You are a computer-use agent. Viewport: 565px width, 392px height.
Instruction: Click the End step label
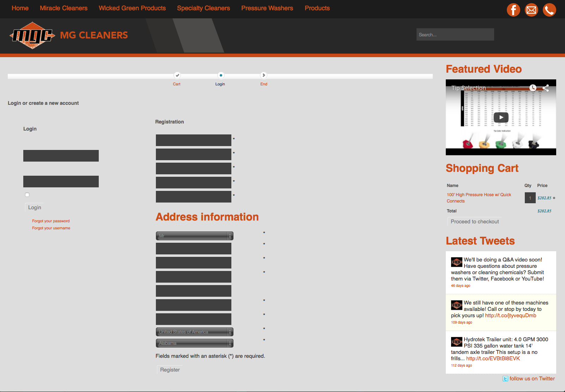(264, 84)
